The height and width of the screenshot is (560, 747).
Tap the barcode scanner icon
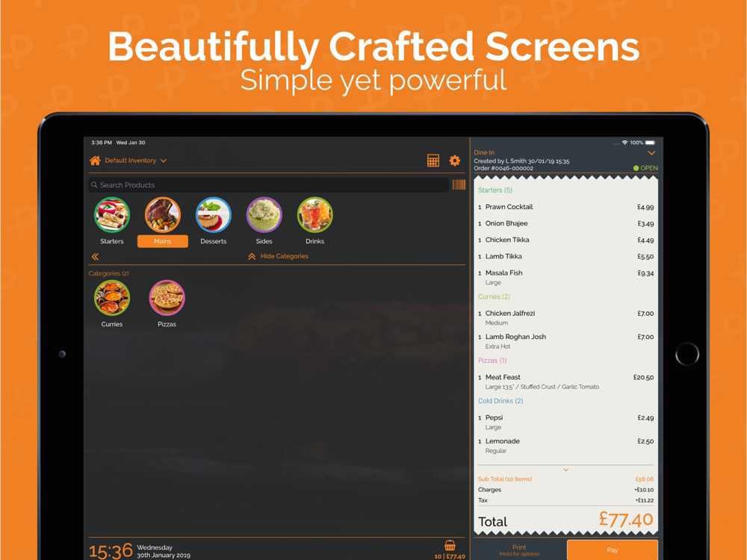click(459, 184)
